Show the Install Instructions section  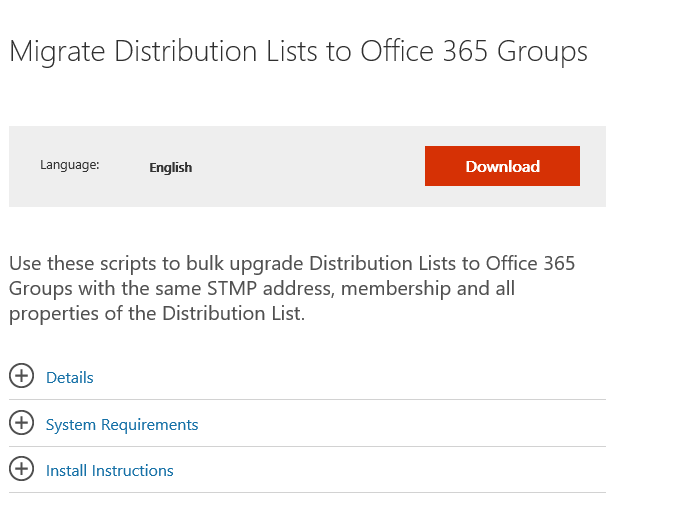pos(110,471)
